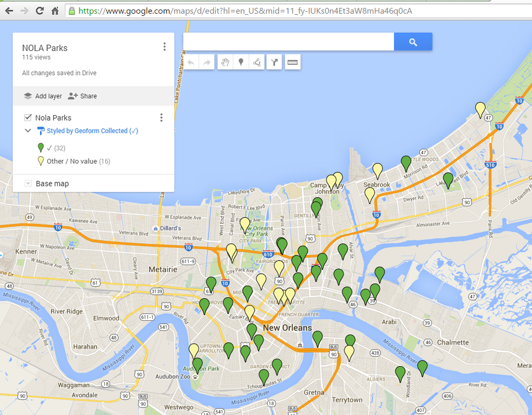
Task: Click the browser forward arrow
Action: (24, 11)
